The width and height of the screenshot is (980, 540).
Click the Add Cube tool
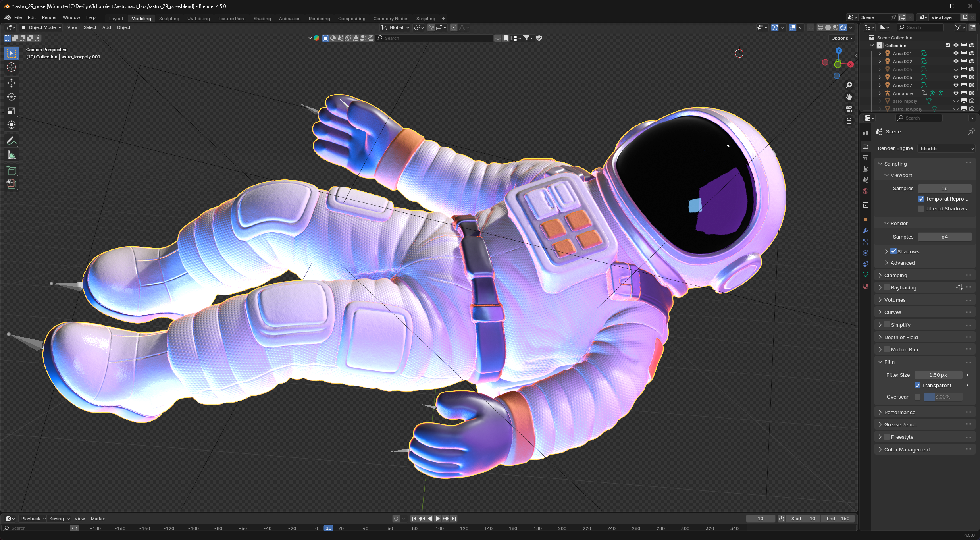pyautogui.click(x=12, y=171)
